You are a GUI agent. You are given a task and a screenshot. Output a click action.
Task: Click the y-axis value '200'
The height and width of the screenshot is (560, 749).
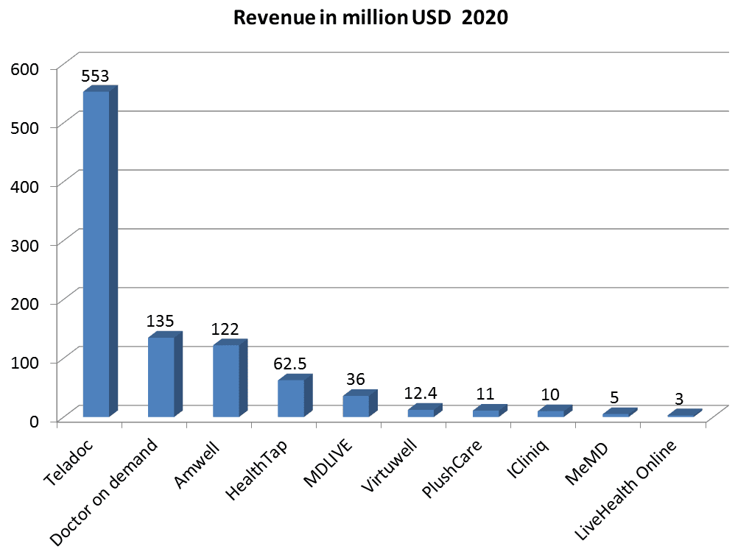click(x=24, y=304)
